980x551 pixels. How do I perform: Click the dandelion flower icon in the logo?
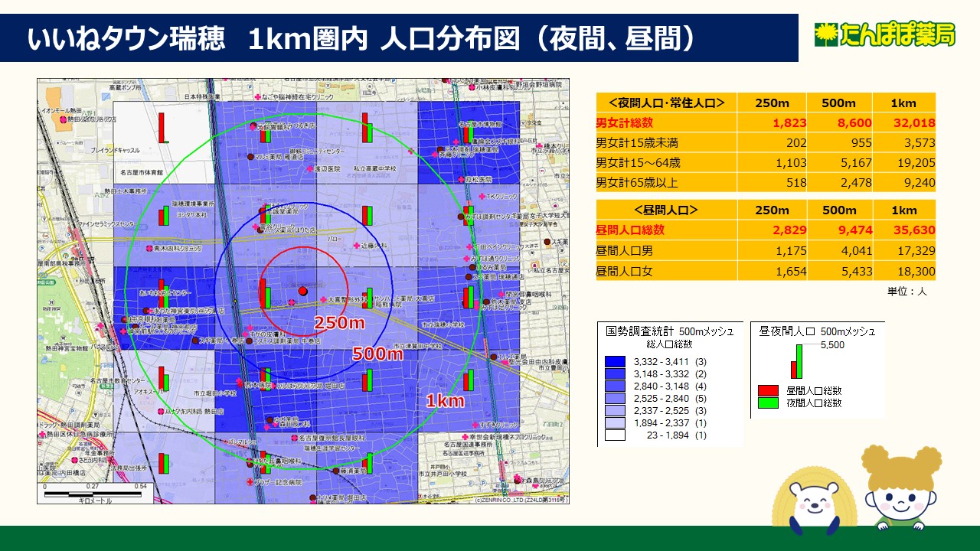[827, 34]
